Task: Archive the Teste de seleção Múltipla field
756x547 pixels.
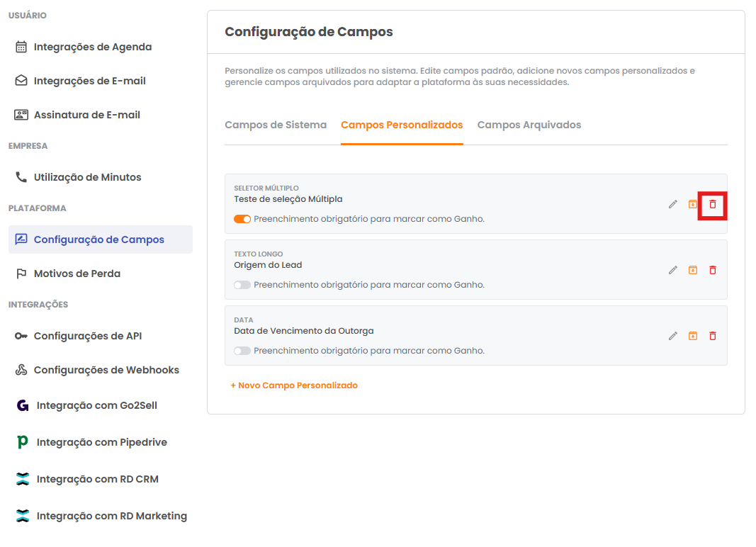Action: 693,204
